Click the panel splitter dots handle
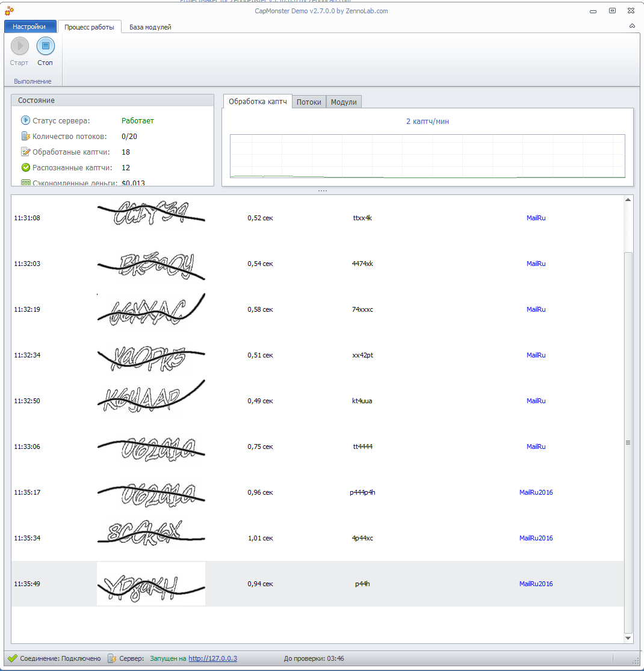644x671 pixels. [x=322, y=190]
